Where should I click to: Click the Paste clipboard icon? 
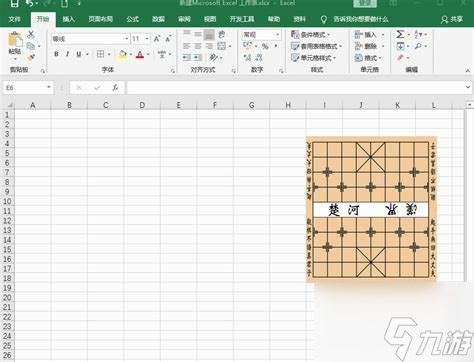pos(15,39)
